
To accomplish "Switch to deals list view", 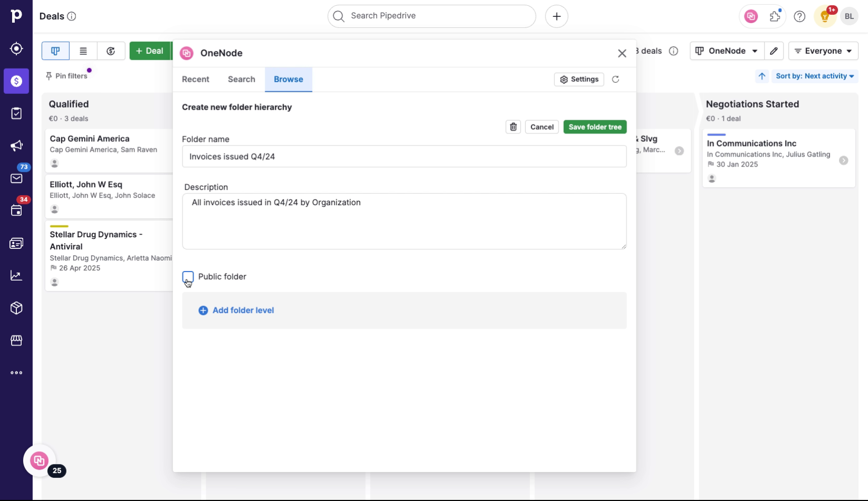I will [x=83, y=51].
